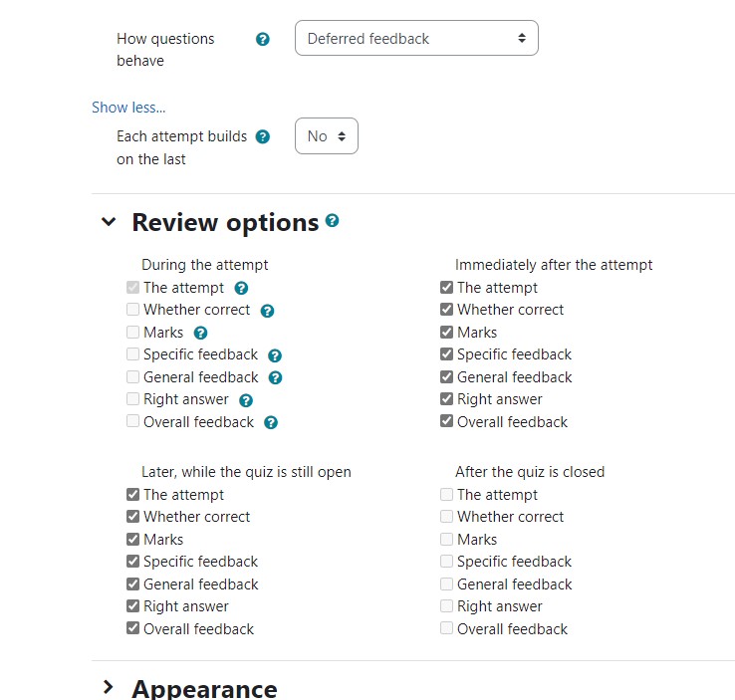The height and width of the screenshot is (700, 735).
Task: Open the Deferred feedback dropdown
Action: click(x=416, y=38)
